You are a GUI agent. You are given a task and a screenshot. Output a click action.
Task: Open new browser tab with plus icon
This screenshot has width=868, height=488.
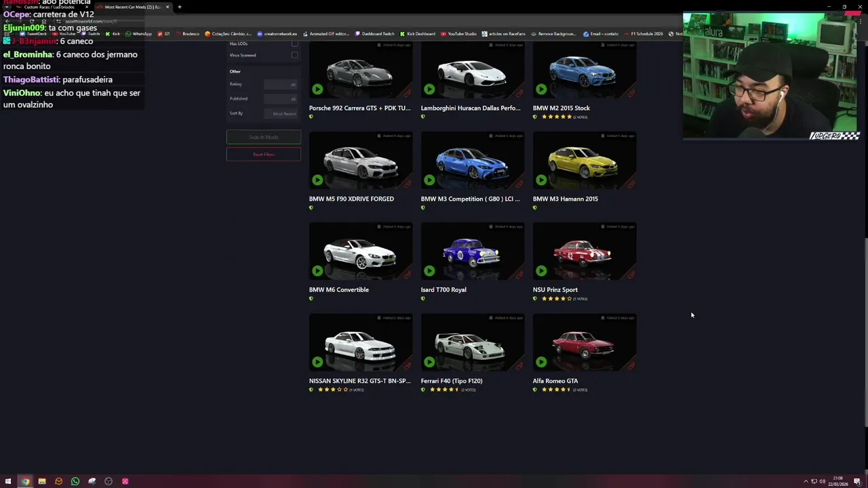180,7
